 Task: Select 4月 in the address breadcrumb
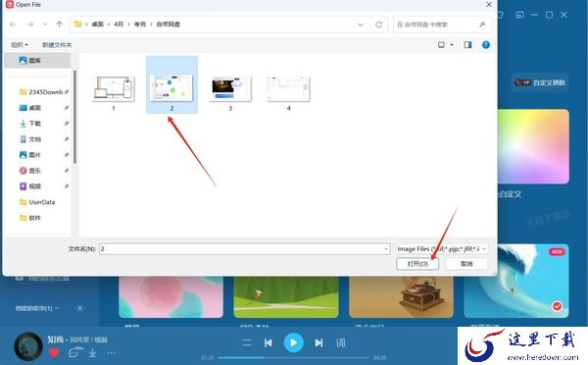click(119, 25)
